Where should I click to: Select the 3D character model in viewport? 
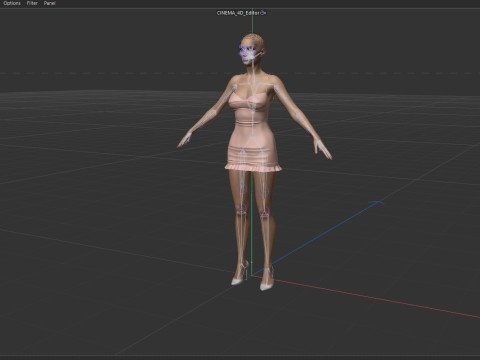point(254,162)
